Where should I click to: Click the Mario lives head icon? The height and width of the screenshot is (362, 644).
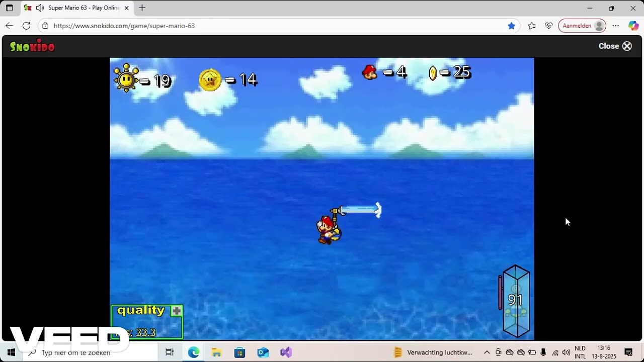[x=370, y=72]
